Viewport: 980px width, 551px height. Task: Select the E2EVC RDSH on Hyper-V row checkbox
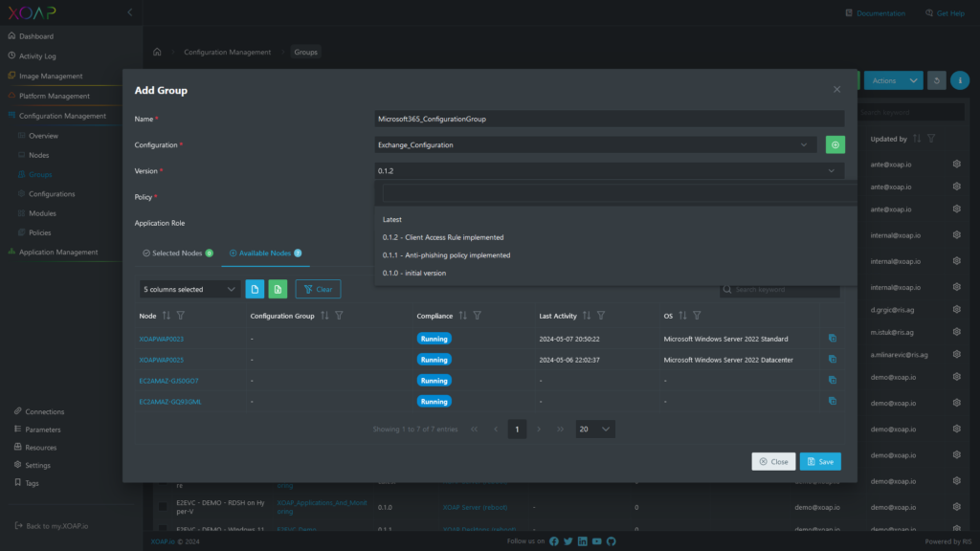point(163,507)
